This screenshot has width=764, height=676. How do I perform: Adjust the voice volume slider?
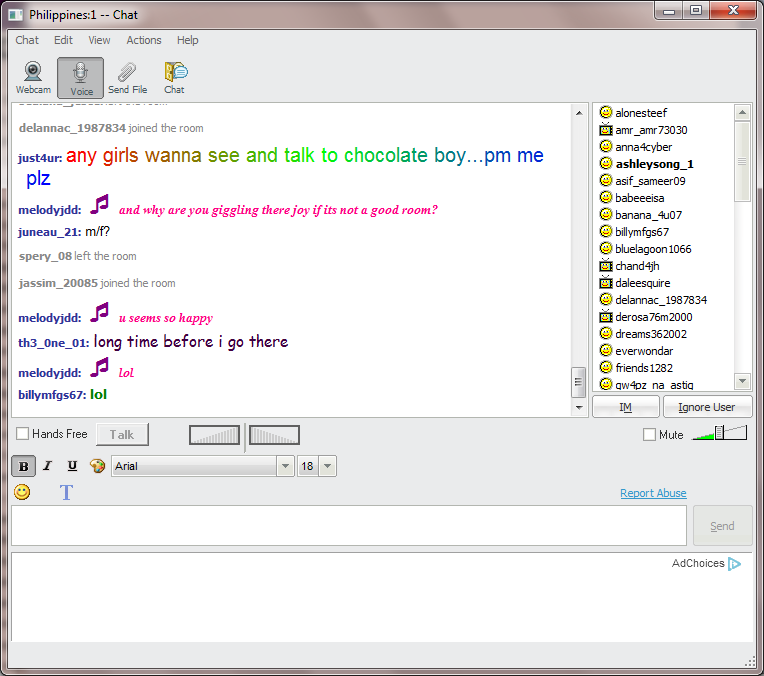pos(719,433)
